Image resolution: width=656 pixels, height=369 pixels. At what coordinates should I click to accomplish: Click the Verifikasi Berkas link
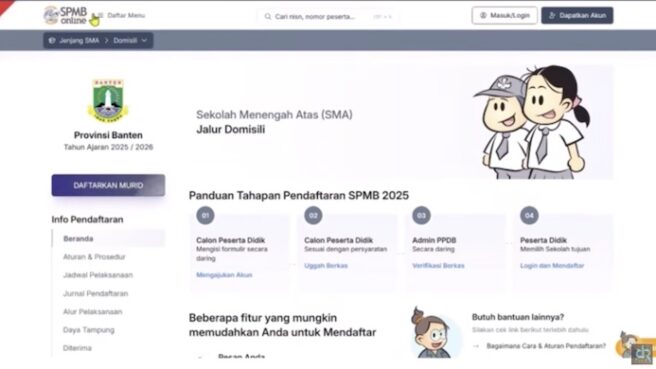click(438, 266)
